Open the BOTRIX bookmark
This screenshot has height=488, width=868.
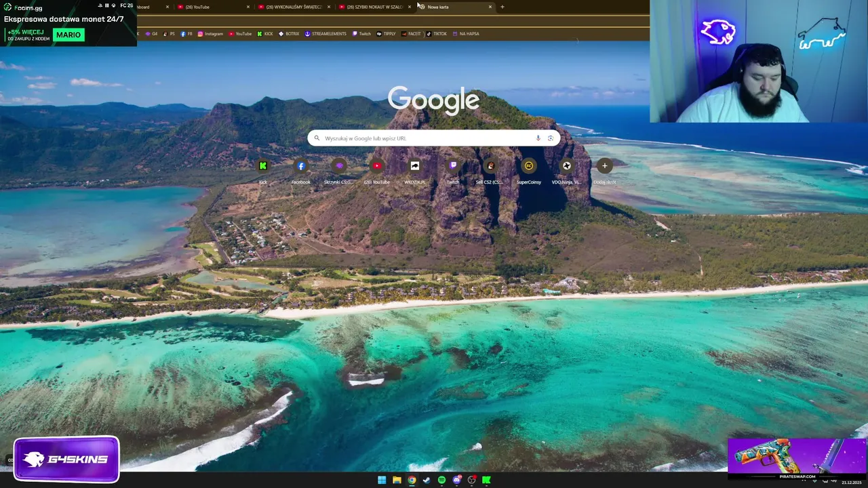coord(289,34)
